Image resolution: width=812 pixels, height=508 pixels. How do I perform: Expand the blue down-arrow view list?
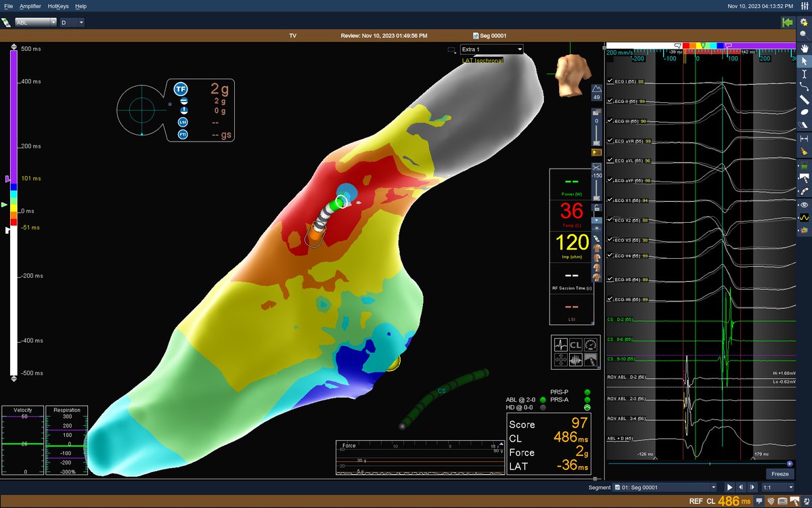tap(596, 220)
